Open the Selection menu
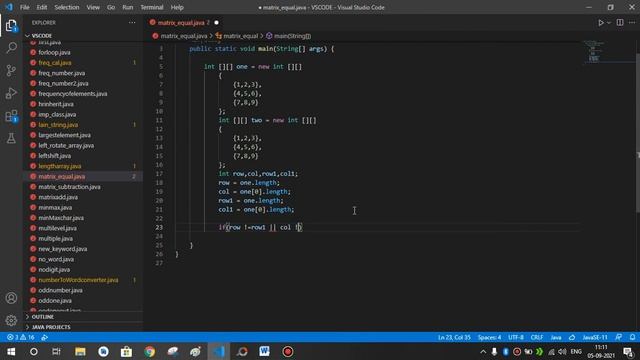The image size is (640, 360). pyautogui.click(x=67, y=7)
